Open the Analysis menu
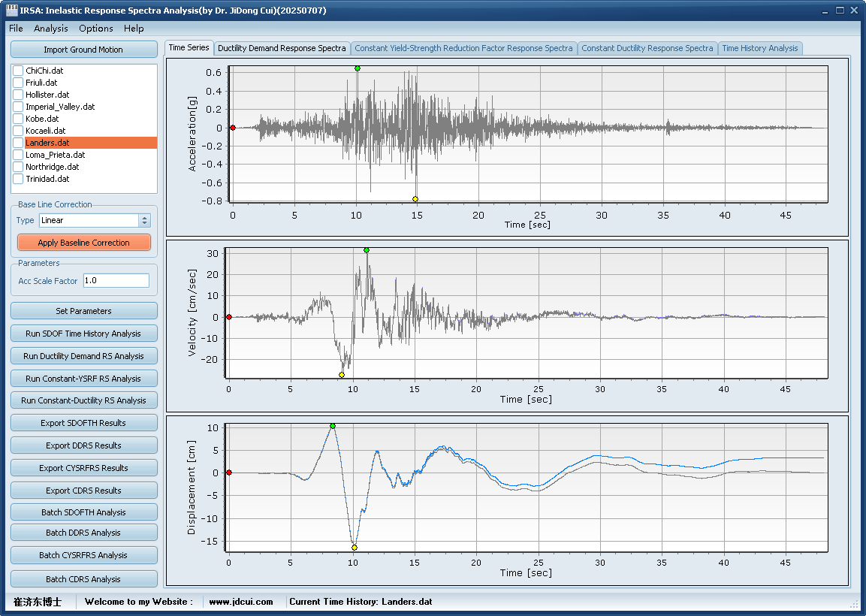The width and height of the screenshot is (866, 616). tap(50, 29)
